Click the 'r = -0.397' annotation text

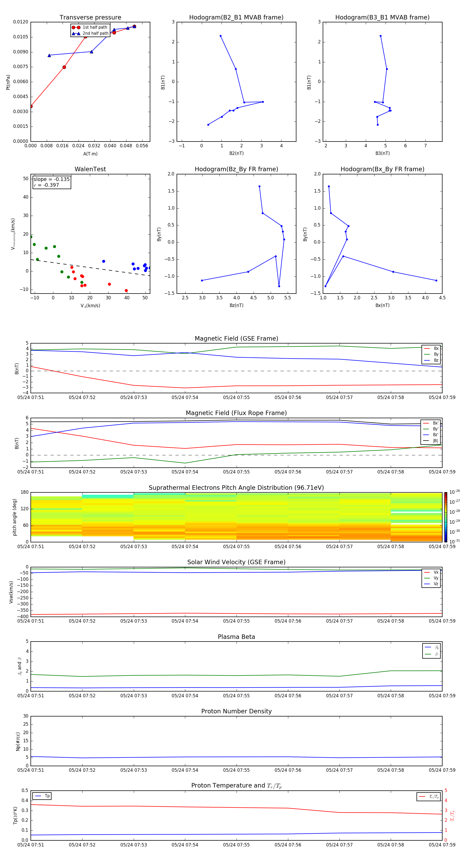pyautogui.click(x=47, y=185)
